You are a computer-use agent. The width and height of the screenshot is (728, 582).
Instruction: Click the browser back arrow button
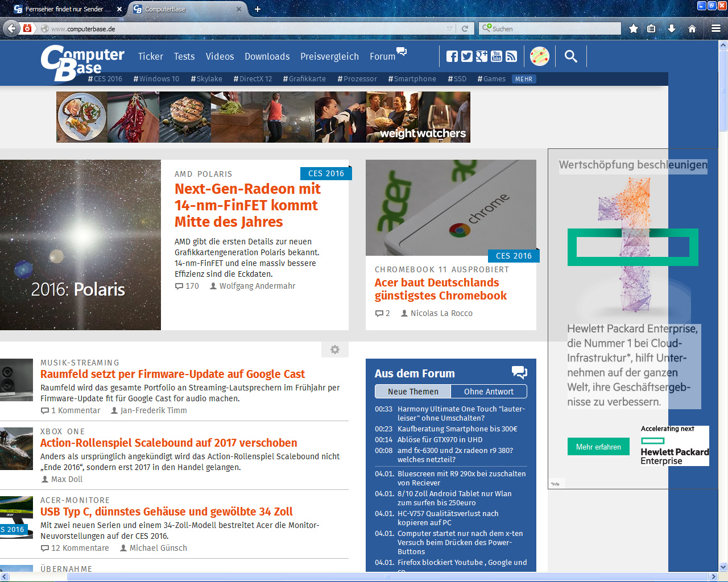tap(11, 28)
